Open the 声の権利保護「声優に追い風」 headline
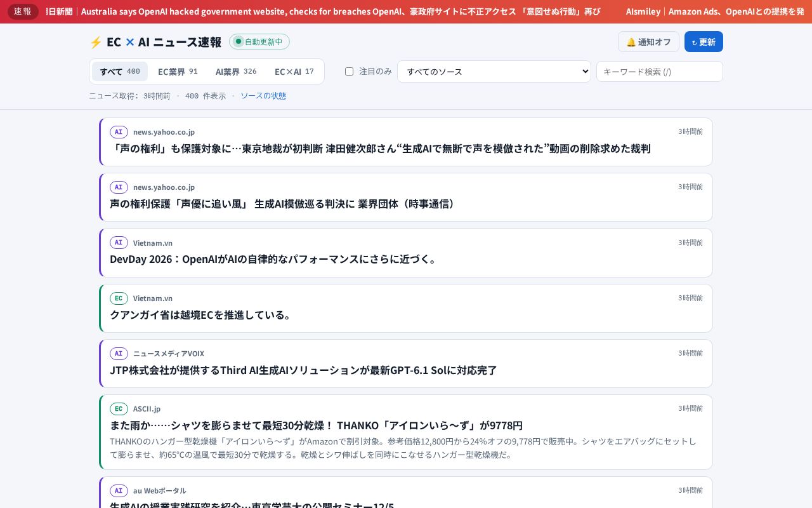The width and height of the screenshot is (812, 508). (284, 203)
